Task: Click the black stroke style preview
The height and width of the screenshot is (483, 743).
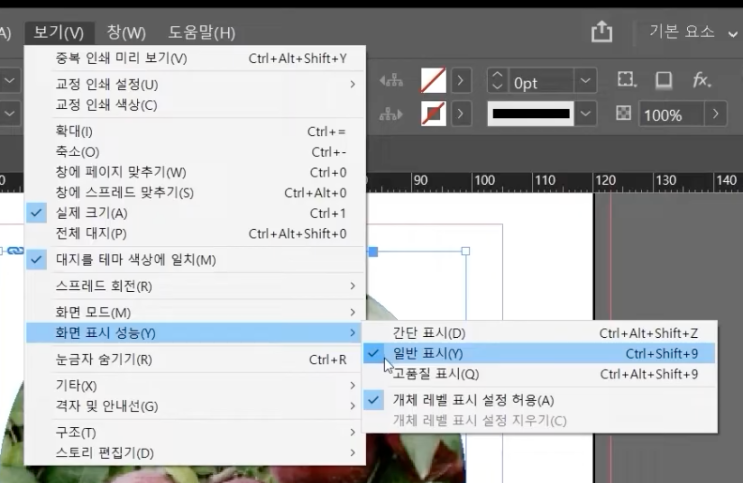Action: point(531,114)
